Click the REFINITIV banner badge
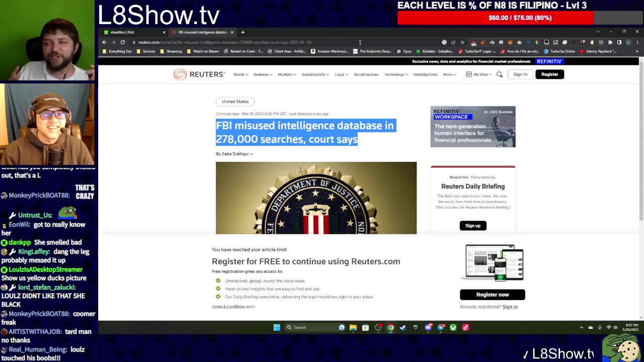The width and height of the screenshot is (644, 362). [549, 61]
